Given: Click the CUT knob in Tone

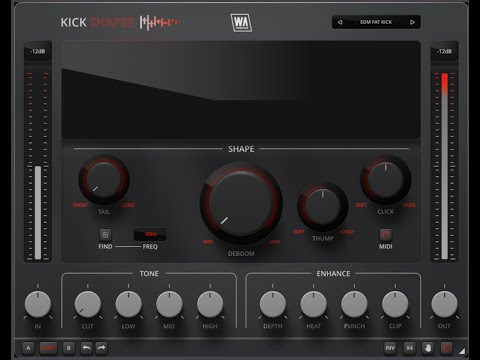Looking at the screenshot, I should coord(88,304).
